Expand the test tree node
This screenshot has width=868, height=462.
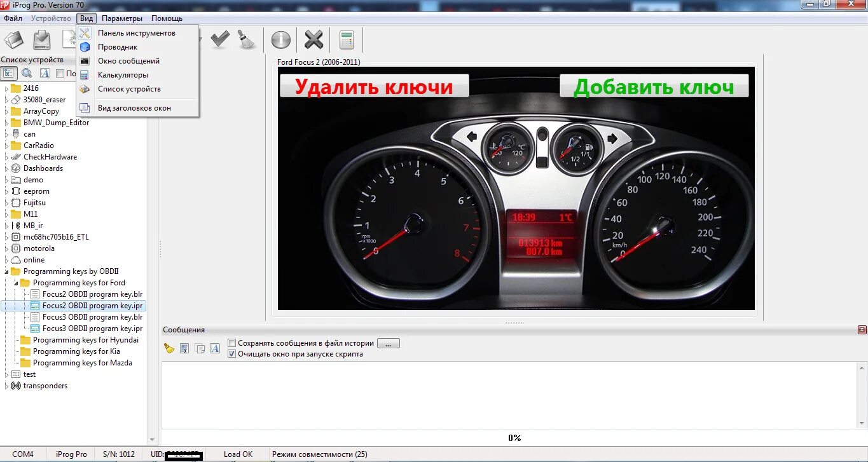click(x=7, y=374)
